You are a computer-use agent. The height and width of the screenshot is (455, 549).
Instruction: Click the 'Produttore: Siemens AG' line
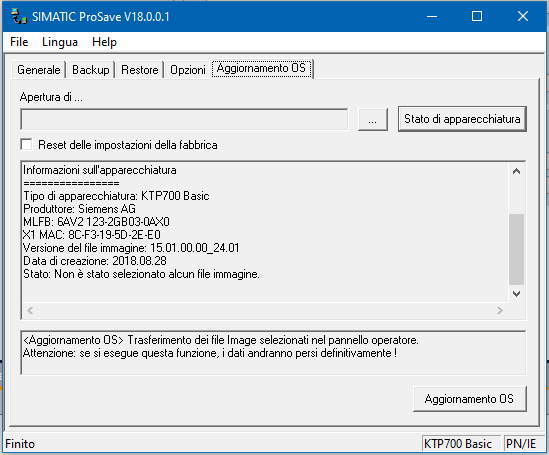pyautogui.click(x=79, y=209)
